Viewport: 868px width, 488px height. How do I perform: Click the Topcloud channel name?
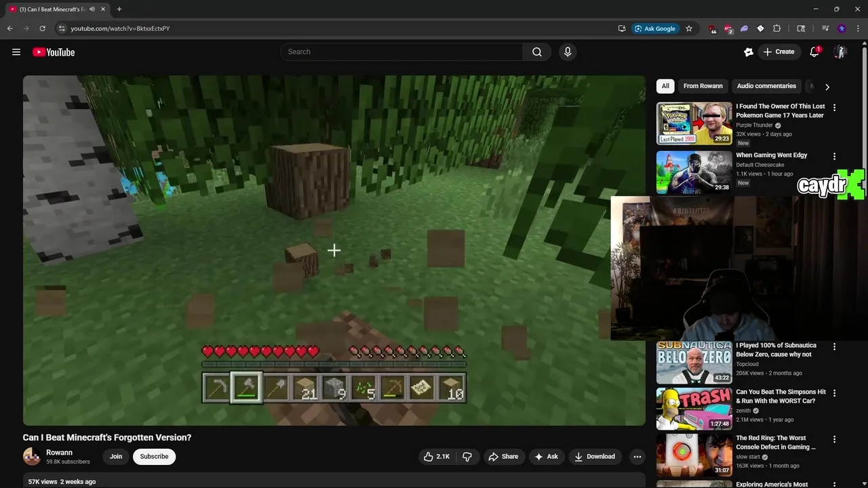[x=748, y=364]
